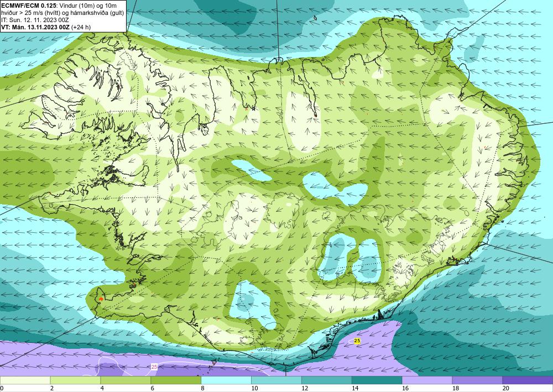The height and width of the screenshot is (392, 553).
Task: Click the 4–6 m/s green legend swatch
Action: 126,380
